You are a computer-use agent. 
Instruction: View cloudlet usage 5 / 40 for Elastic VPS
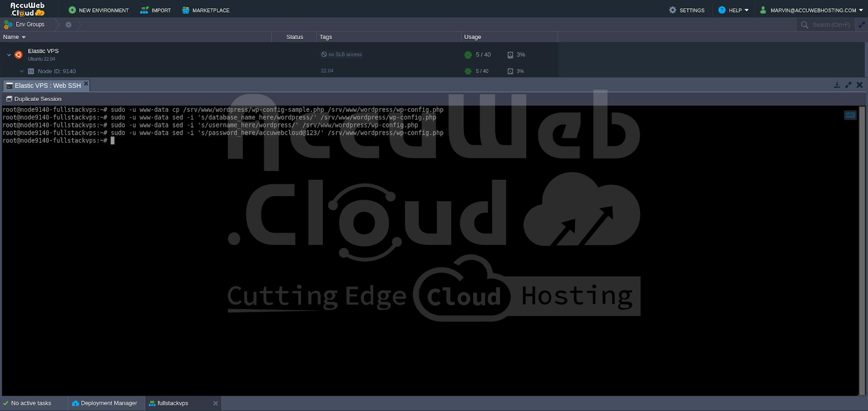coord(477,55)
